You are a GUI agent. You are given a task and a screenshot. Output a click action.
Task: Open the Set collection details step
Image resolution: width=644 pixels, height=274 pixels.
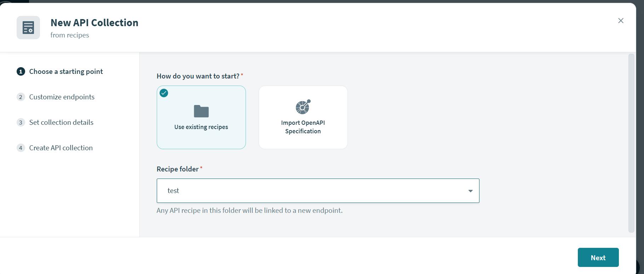coord(61,123)
